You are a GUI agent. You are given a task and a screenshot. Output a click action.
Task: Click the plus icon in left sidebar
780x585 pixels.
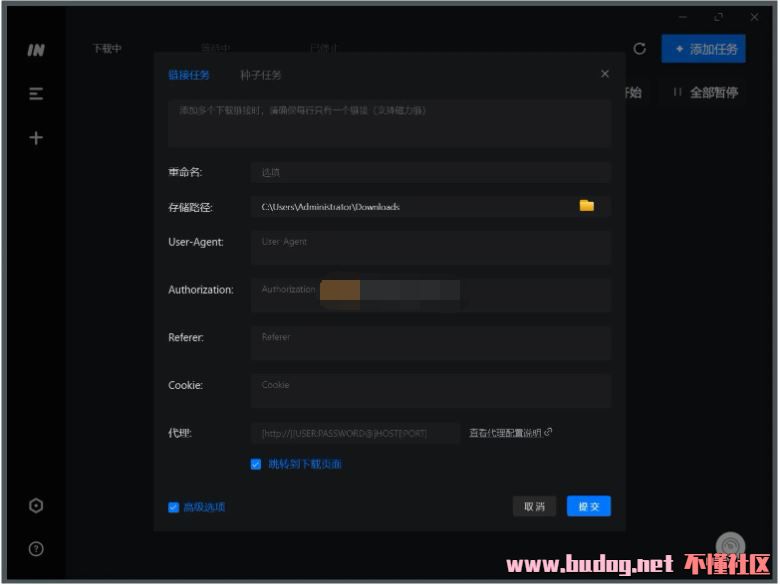[36, 138]
